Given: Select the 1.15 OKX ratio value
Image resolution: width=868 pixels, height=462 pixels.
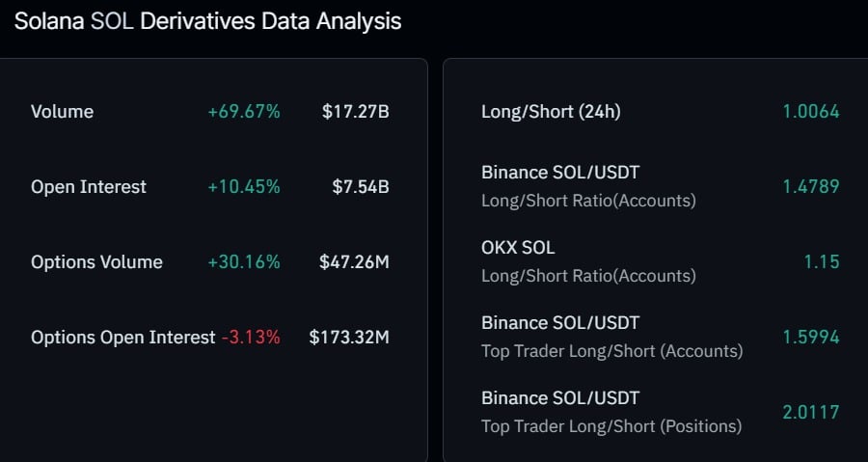Looking at the screenshot, I should point(822,262).
